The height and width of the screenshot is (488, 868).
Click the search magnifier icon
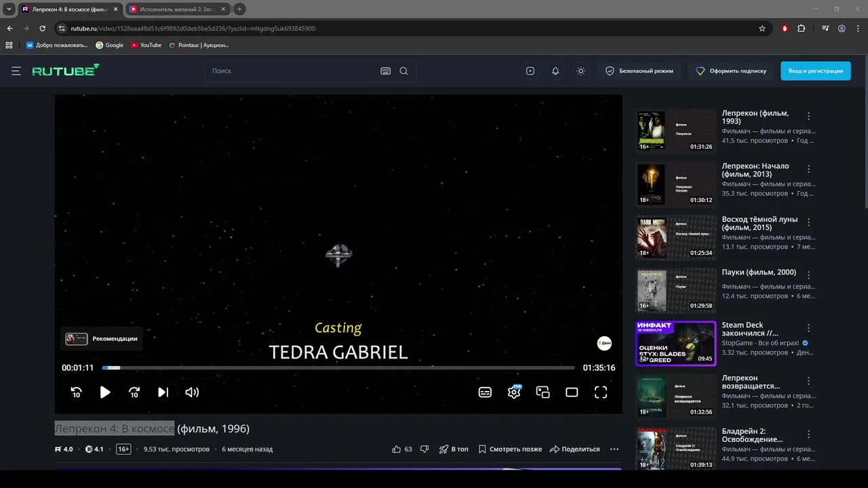tap(403, 70)
